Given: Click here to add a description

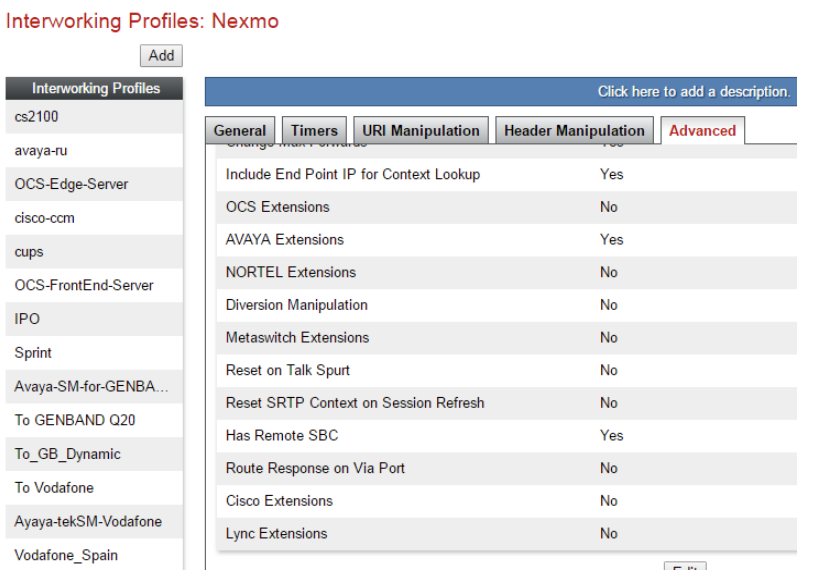Looking at the screenshot, I should [693, 92].
